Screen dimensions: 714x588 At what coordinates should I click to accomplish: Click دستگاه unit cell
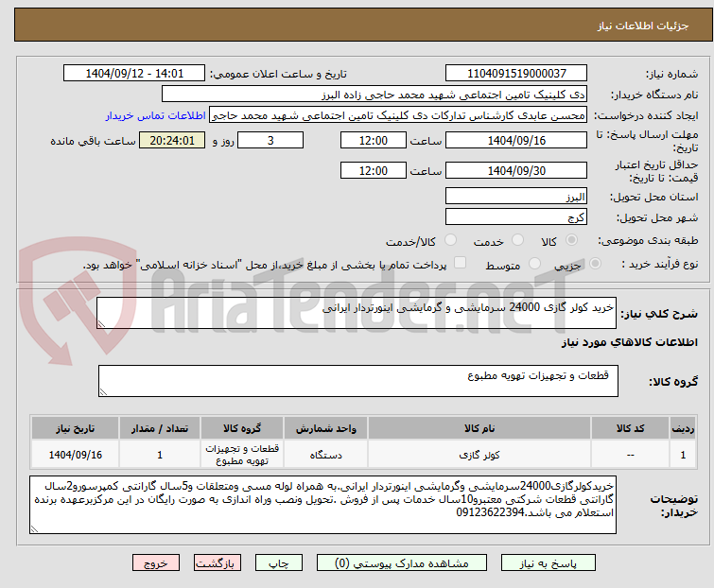(326, 454)
